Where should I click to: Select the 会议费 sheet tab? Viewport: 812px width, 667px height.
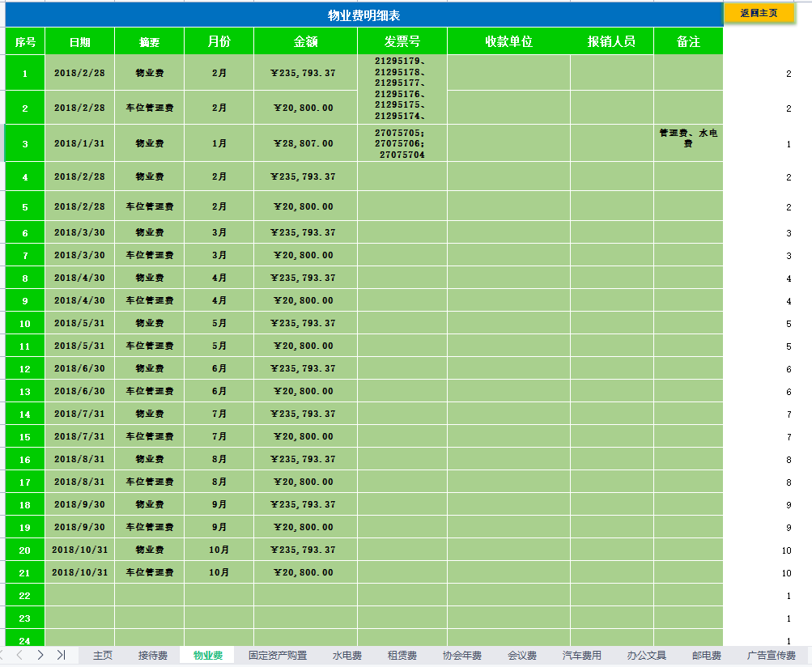(x=522, y=656)
